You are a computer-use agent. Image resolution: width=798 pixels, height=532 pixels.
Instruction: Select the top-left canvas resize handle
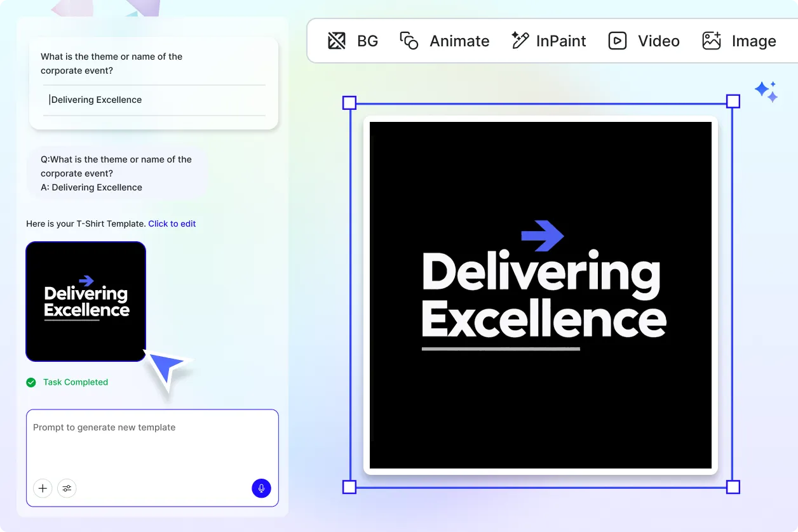point(349,103)
